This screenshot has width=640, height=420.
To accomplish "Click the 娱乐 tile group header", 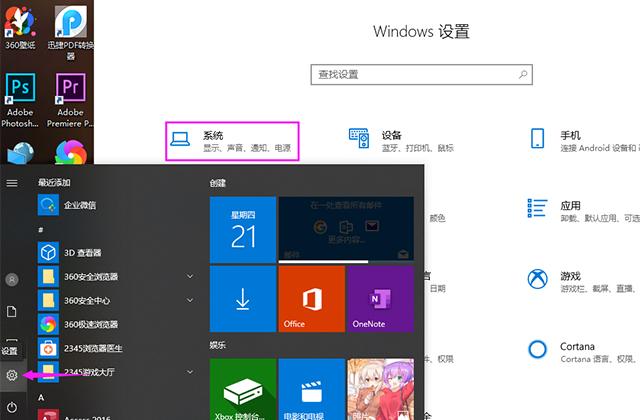I will (x=218, y=345).
